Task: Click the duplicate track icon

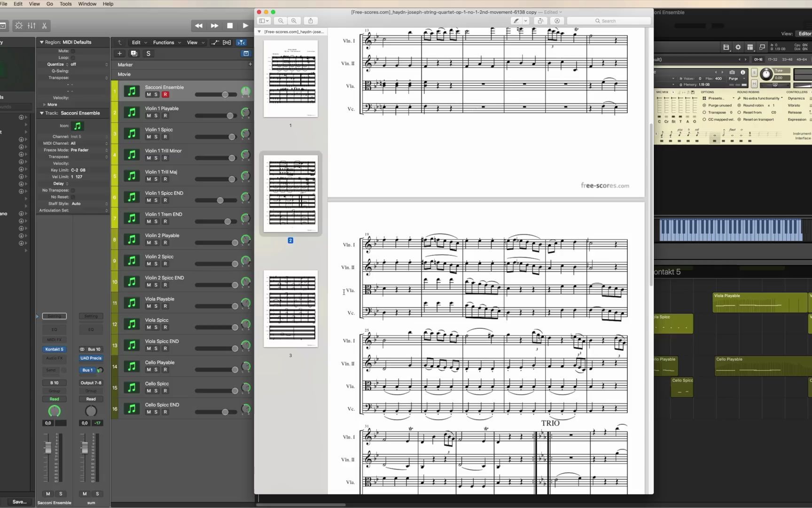Action: (x=134, y=54)
